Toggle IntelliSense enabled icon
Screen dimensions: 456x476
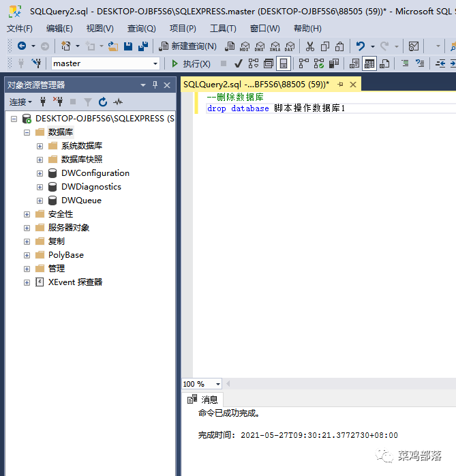click(284, 63)
